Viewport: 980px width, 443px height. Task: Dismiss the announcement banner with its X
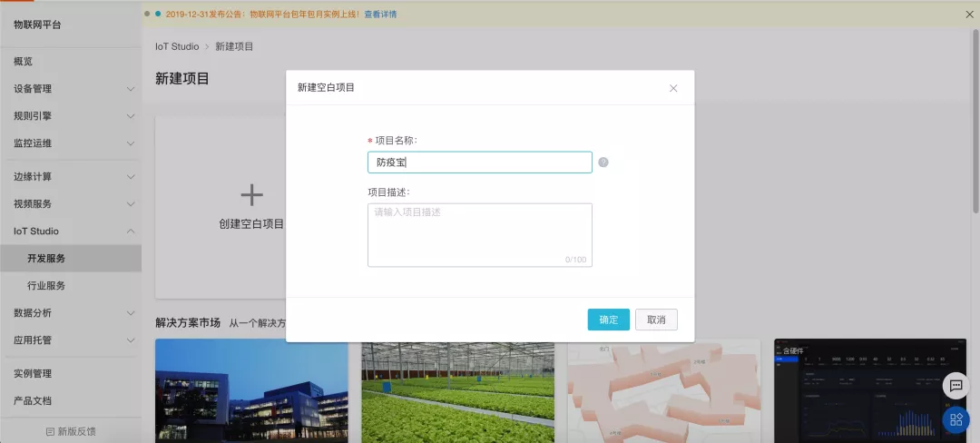click(969, 14)
